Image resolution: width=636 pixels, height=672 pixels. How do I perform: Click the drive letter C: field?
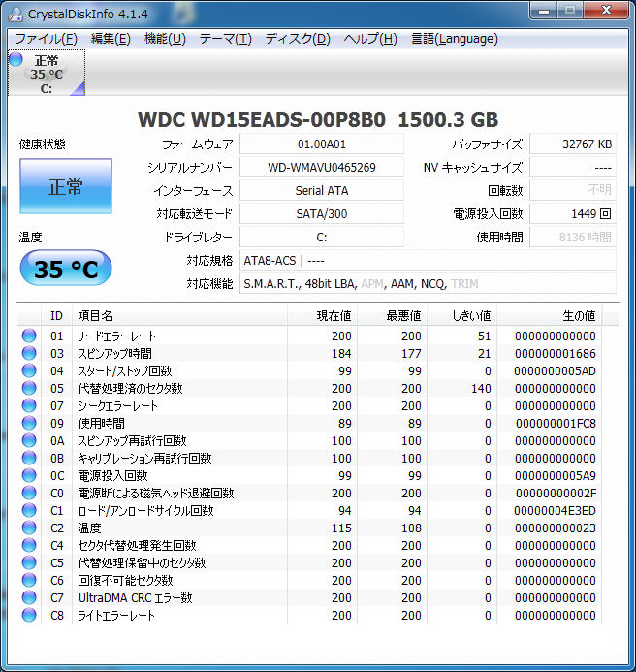322,237
